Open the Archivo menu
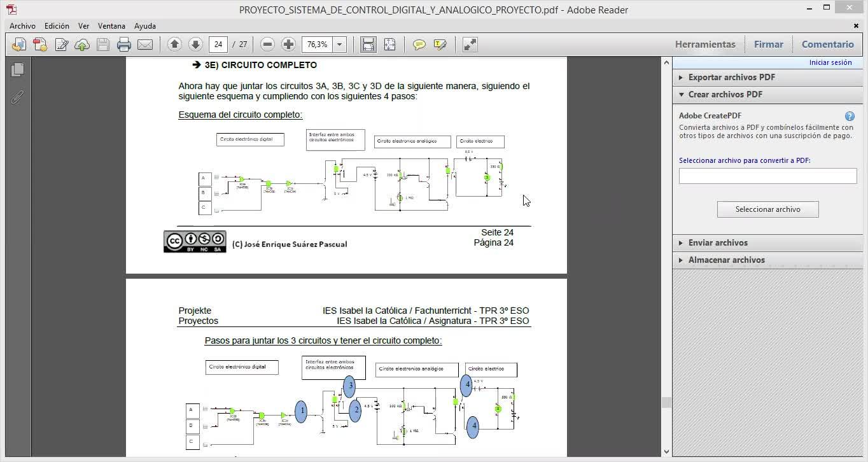 click(22, 26)
